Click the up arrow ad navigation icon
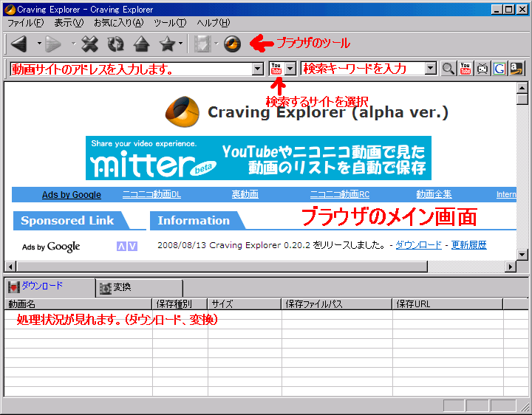The width and height of the screenshot is (532, 415). tap(121, 247)
